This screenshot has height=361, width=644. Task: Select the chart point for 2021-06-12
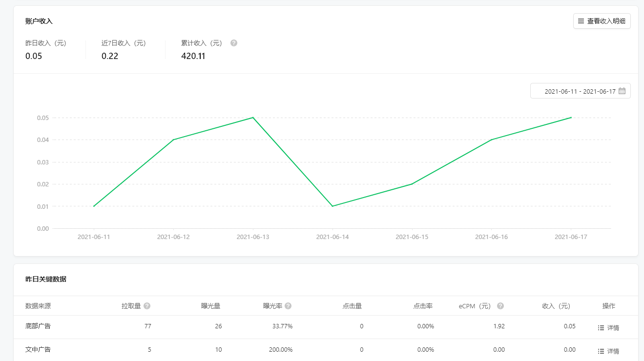tap(173, 140)
